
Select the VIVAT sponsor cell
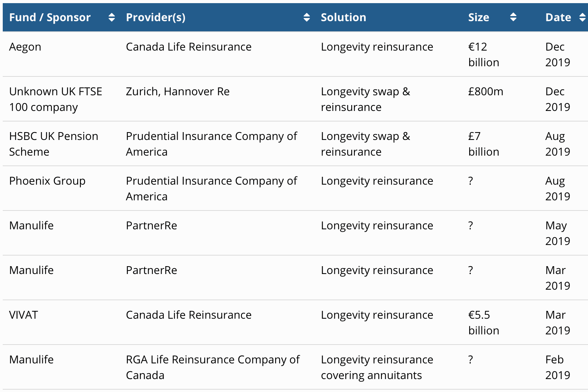(24, 315)
